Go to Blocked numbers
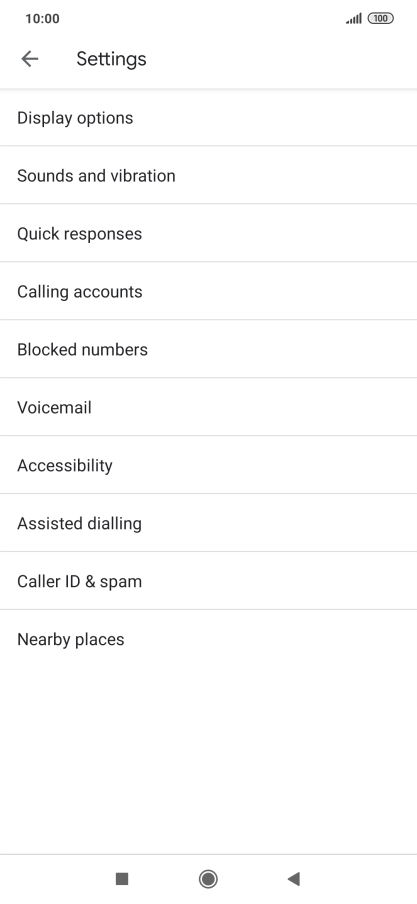The height and width of the screenshot is (904, 417). point(208,349)
